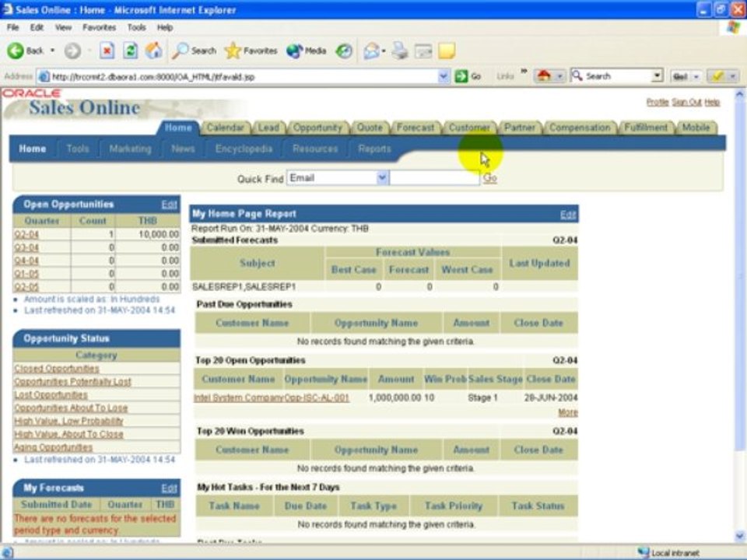Open the Encyclopedia subtab
Screen dimensions: 747x560
coord(244,149)
